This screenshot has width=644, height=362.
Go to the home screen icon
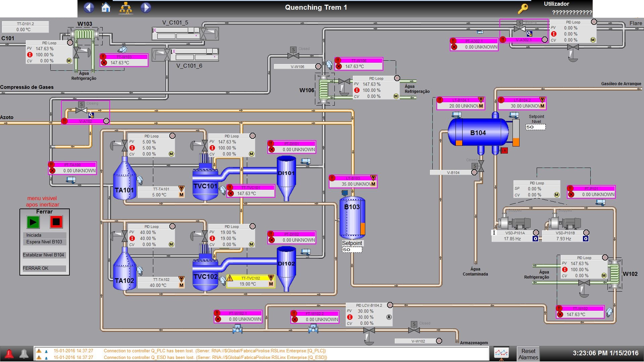pos(106,7)
